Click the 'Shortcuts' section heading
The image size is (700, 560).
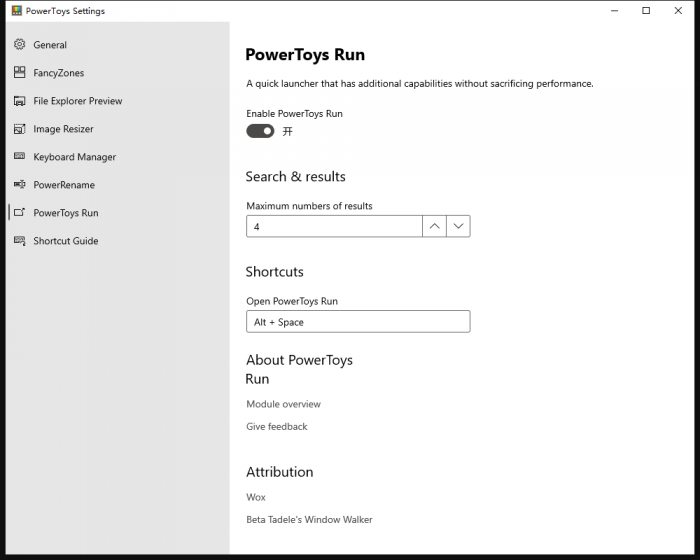point(275,272)
